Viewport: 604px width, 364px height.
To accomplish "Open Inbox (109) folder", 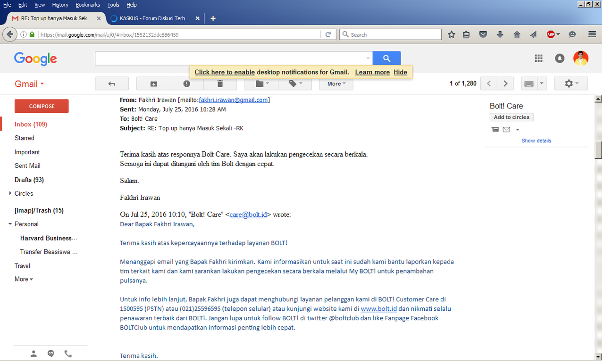I will [x=31, y=124].
